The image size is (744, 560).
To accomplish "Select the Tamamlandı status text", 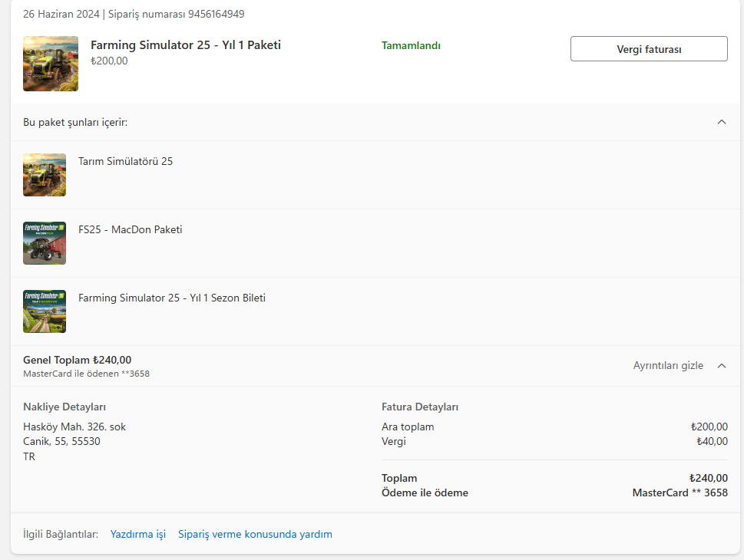I will (x=411, y=45).
